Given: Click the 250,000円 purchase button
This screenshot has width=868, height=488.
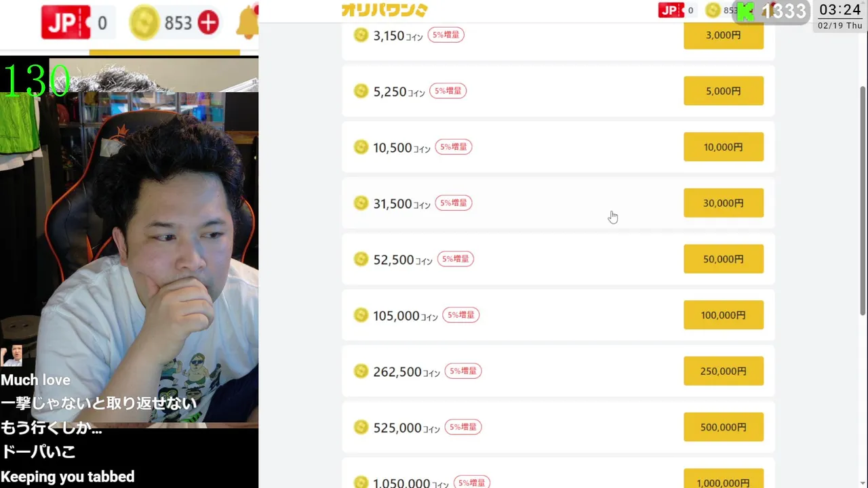Looking at the screenshot, I should tap(724, 371).
